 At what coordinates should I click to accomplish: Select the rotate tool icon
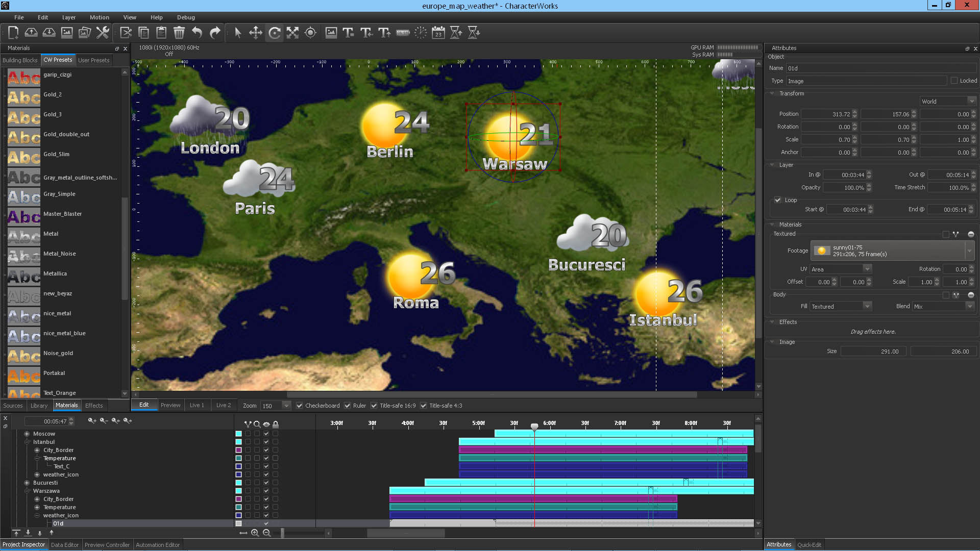point(274,33)
